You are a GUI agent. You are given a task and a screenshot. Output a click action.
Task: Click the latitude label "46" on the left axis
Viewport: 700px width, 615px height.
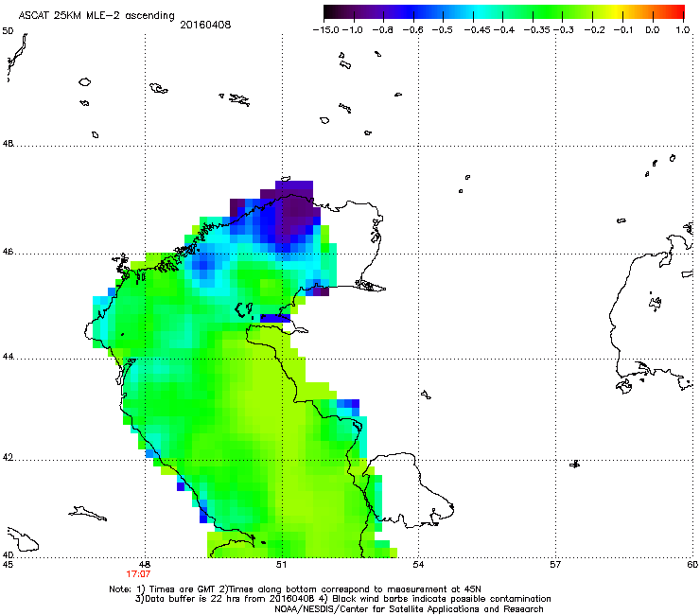pos(8,252)
